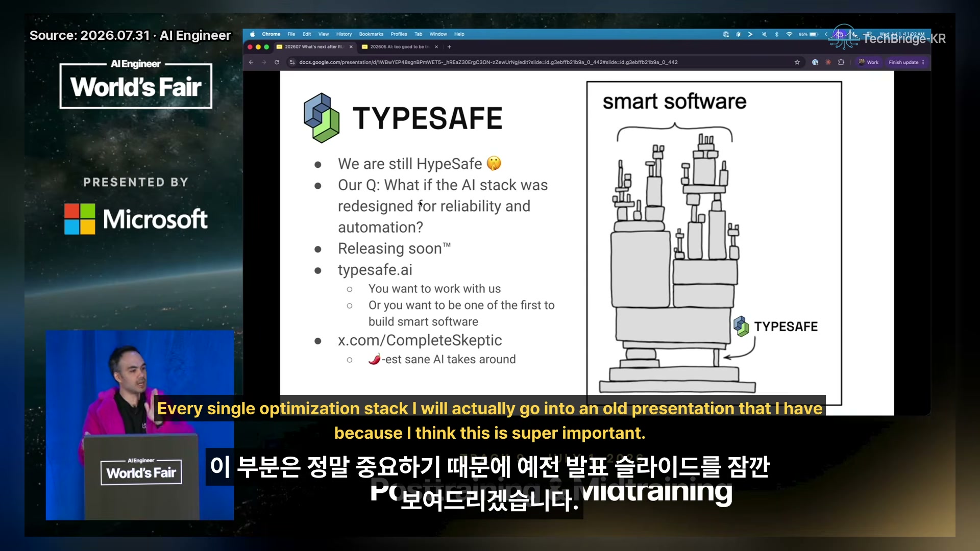The image size is (980, 551).
Task: Open the Bluetooth menu bar icon
Action: (x=776, y=34)
